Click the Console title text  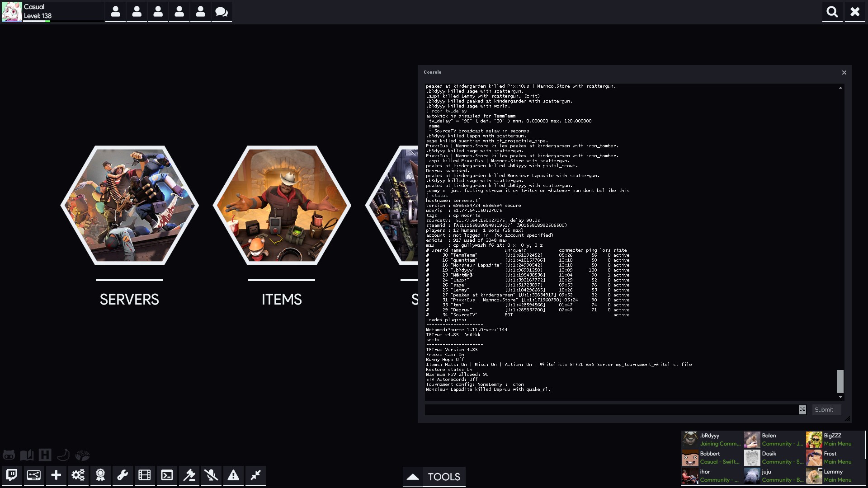tap(433, 72)
